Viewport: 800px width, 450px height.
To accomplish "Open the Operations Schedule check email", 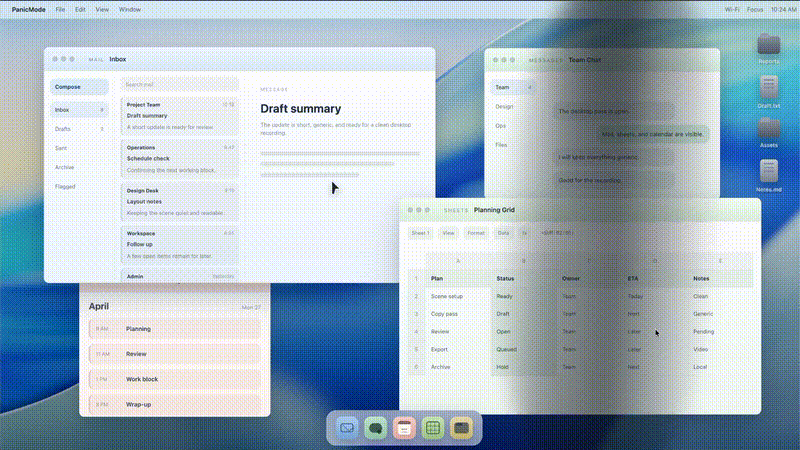I will [180, 159].
